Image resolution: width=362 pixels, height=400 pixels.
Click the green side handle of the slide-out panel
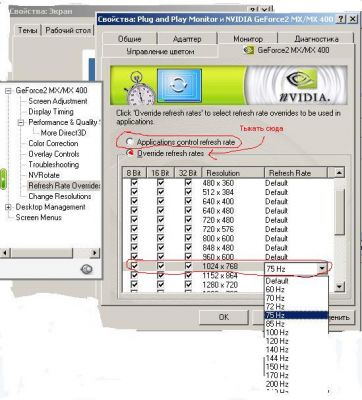pos(3,179)
